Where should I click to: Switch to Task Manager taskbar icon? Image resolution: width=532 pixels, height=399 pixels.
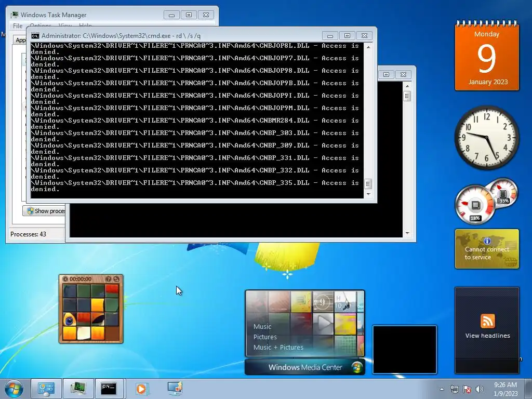coord(78,389)
